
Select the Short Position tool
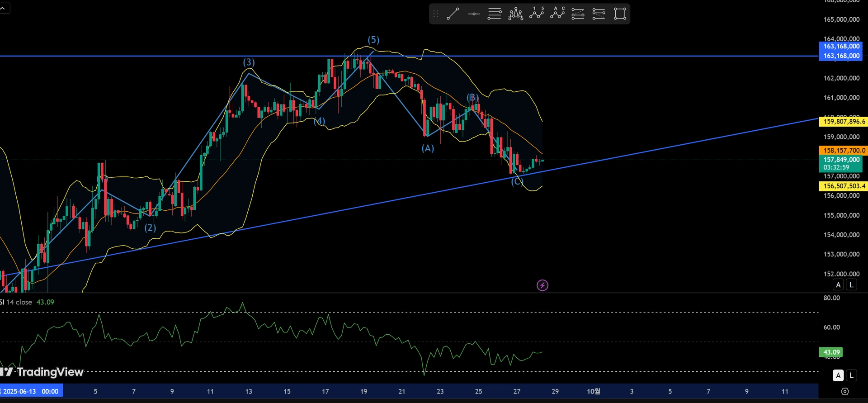pos(599,14)
